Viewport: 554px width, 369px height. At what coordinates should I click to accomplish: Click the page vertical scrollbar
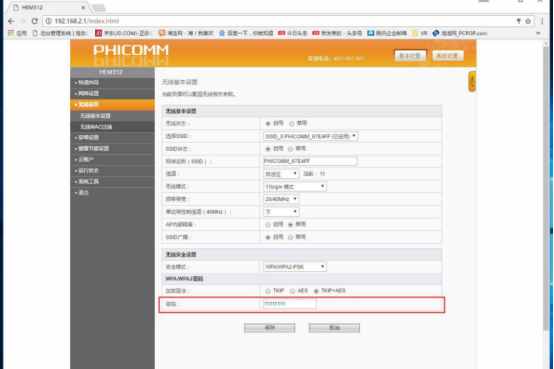(547, 187)
